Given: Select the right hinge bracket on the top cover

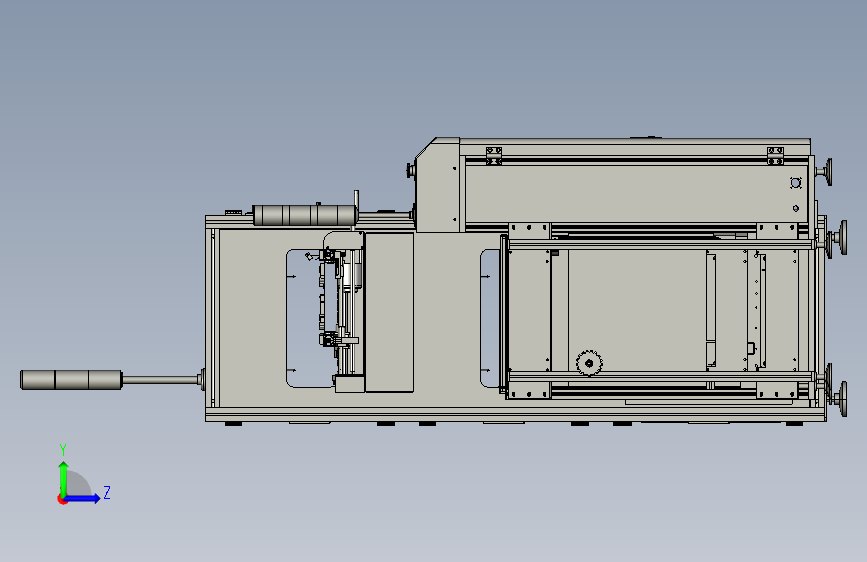Looking at the screenshot, I should (775, 155).
